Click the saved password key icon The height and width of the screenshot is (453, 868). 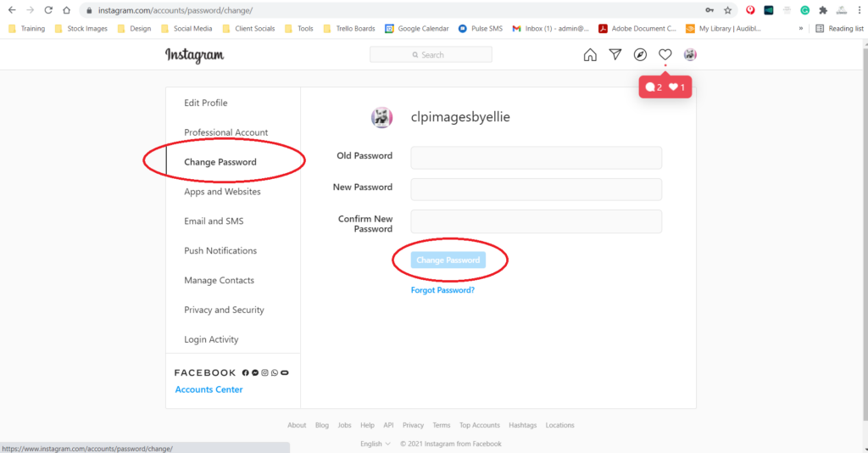[709, 10]
